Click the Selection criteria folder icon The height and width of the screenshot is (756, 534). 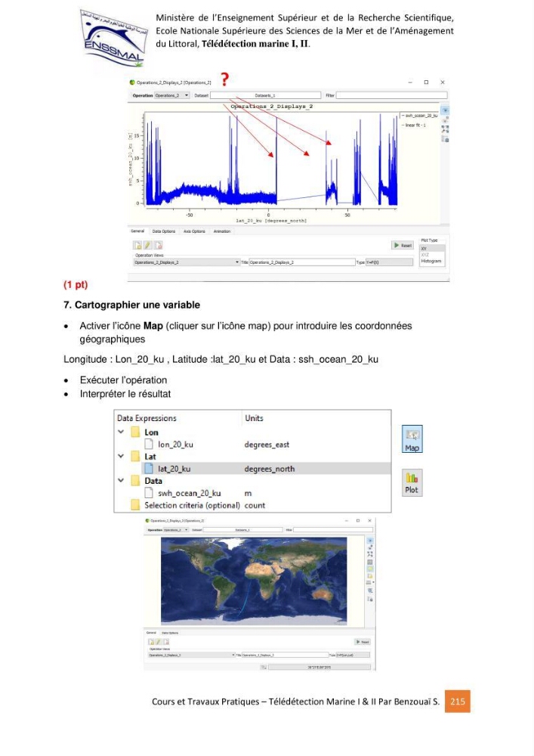136,505
